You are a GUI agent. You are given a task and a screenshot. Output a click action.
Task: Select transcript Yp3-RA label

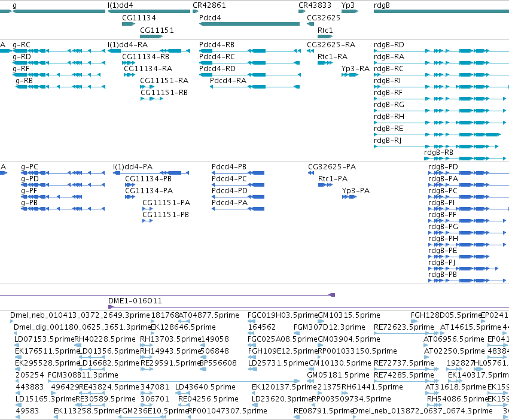[355, 69]
